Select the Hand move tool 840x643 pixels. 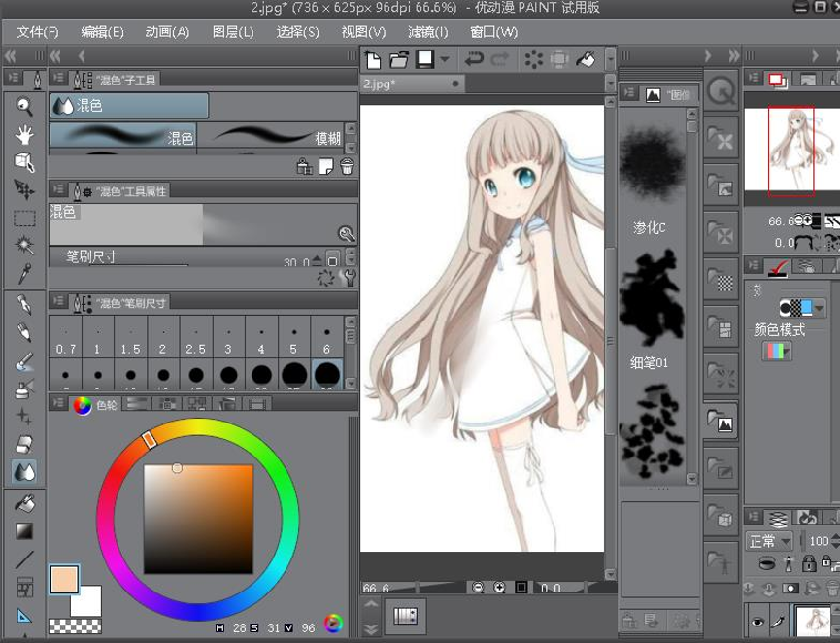tap(24, 134)
